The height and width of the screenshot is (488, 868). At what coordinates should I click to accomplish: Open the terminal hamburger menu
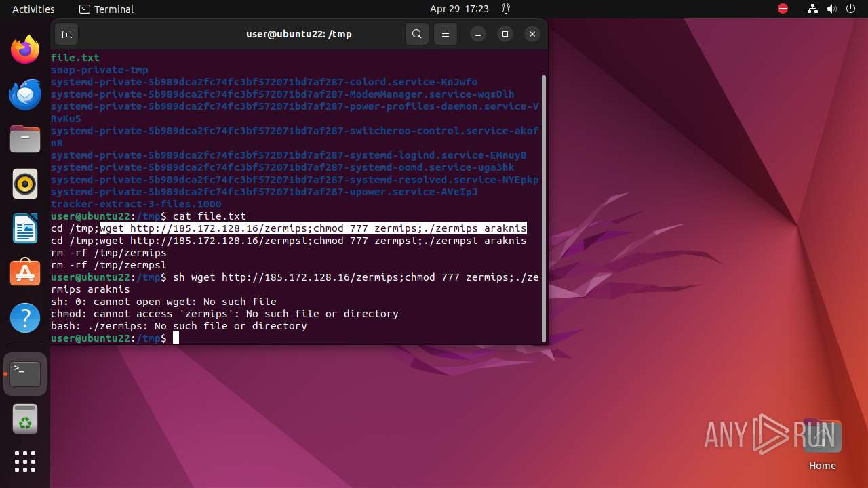pos(445,34)
